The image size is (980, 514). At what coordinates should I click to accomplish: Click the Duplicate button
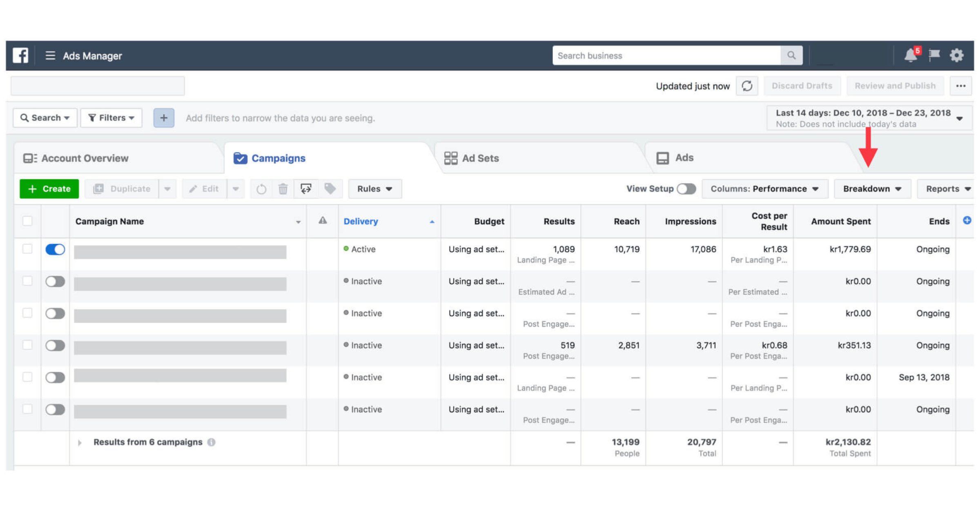(122, 189)
